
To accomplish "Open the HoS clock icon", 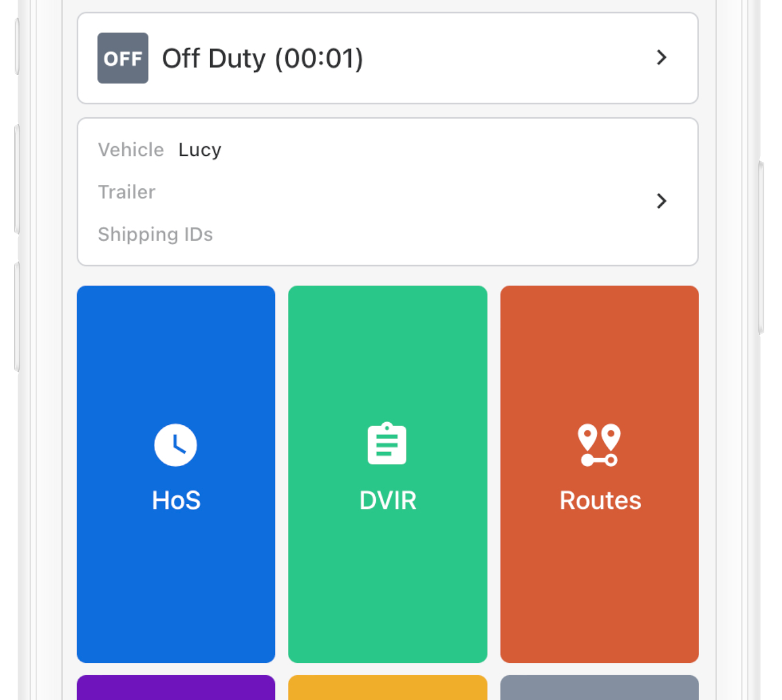I will point(176,445).
